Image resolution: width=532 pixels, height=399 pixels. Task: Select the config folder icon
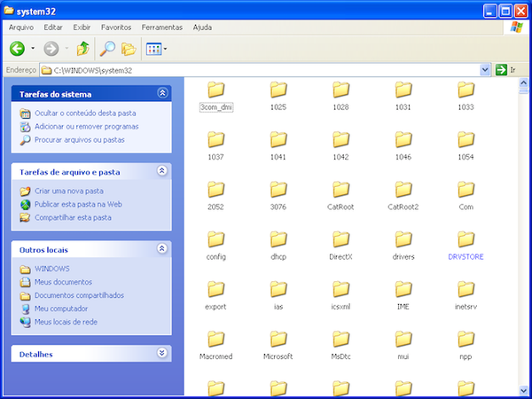(x=215, y=239)
